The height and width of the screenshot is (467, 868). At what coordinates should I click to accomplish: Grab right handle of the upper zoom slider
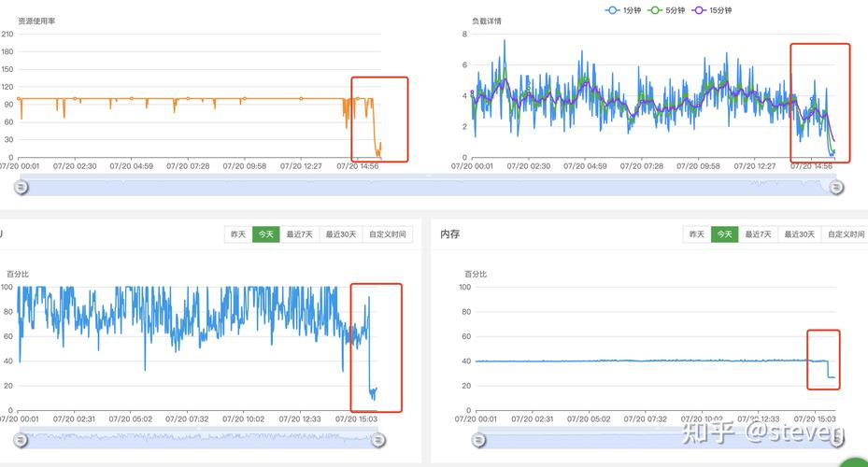(x=836, y=188)
